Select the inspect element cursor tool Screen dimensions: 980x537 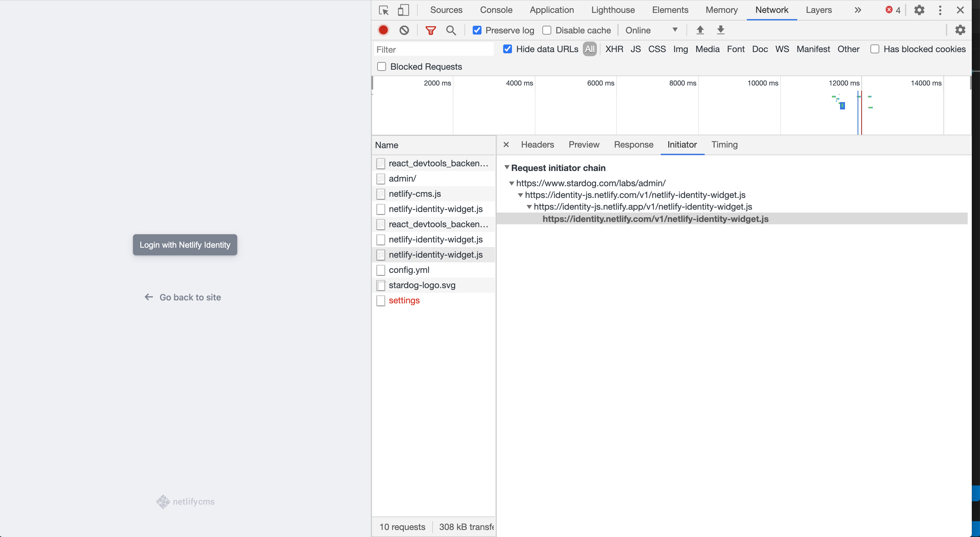coord(384,10)
